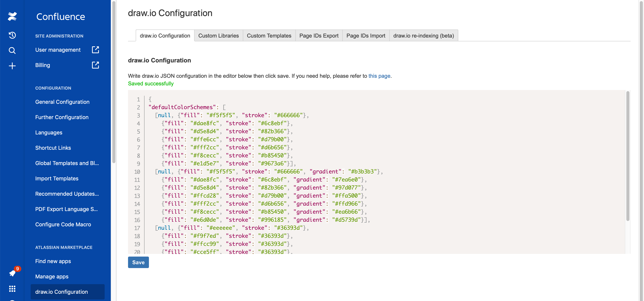The height and width of the screenshot is (301, 644).
Task: Click the Save button
Action: tap(138, 262)
